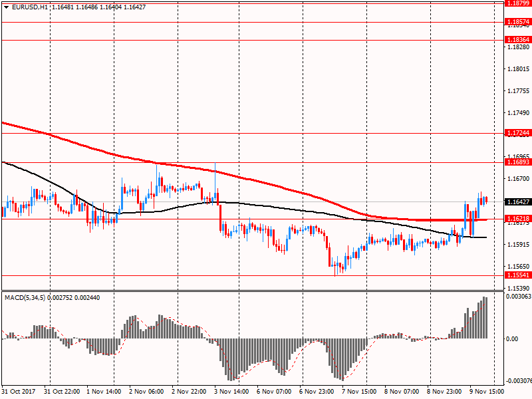Viewport: 532px width, 399px height.
Task: Select the 6 Nov 23:00 time label
Action: pos(317,392)
